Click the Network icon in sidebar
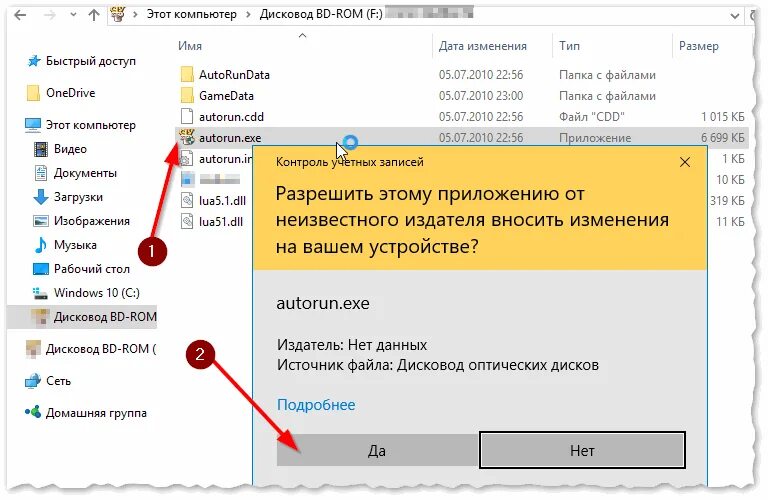Screen dimensions: 768x500 click(33, 381)
